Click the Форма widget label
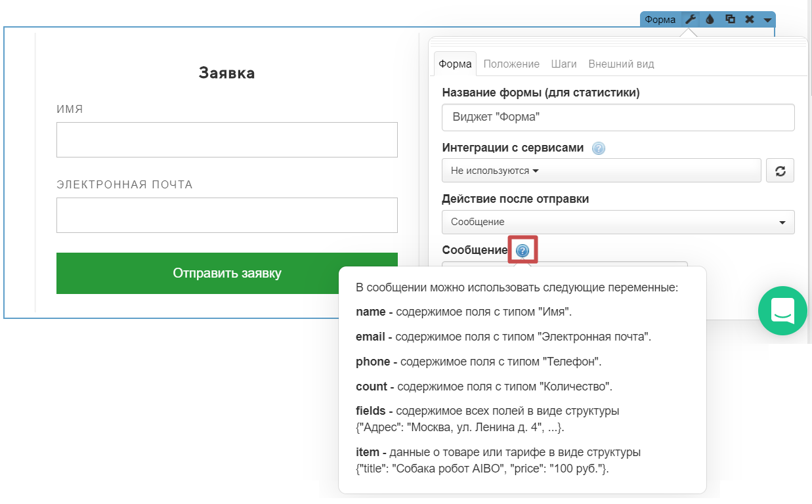 pos(660,20)
